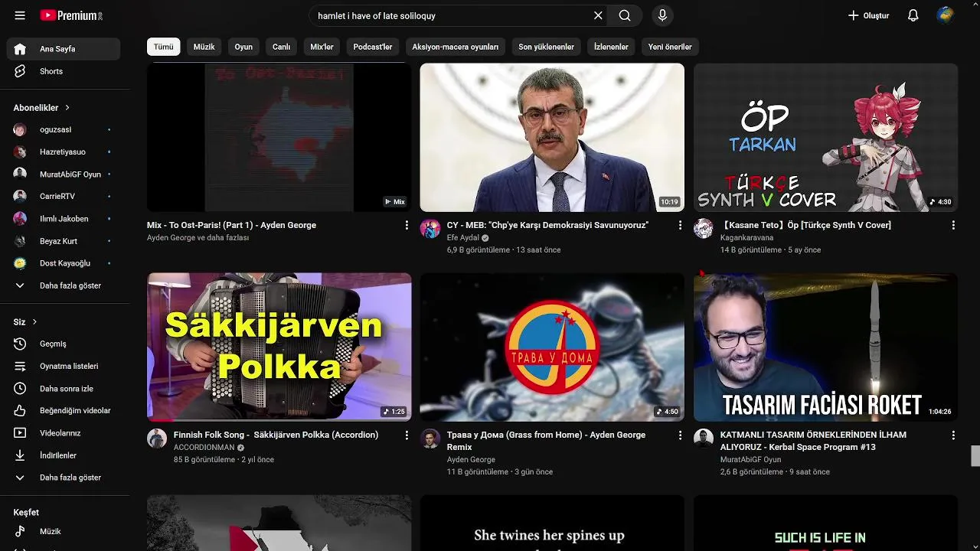The width and height of the screenshot is (980, 551).
Task: Select Son yüklenenler filter chip
Action: tap(546, 47)
